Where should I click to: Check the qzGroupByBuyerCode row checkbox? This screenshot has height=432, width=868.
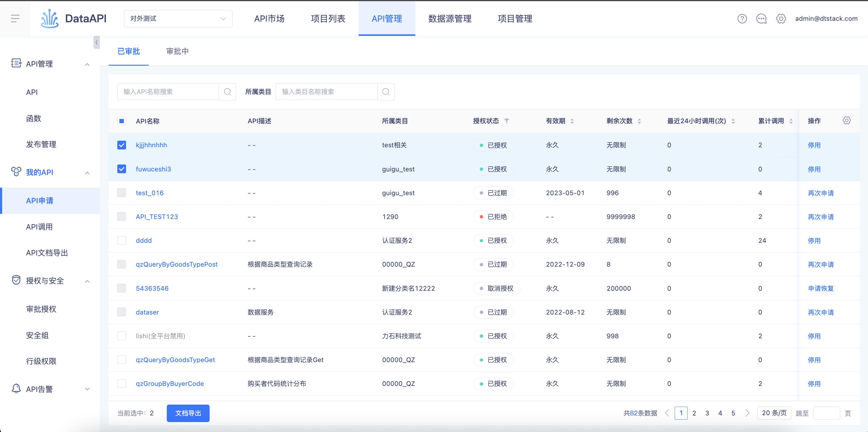coord(122,383)
